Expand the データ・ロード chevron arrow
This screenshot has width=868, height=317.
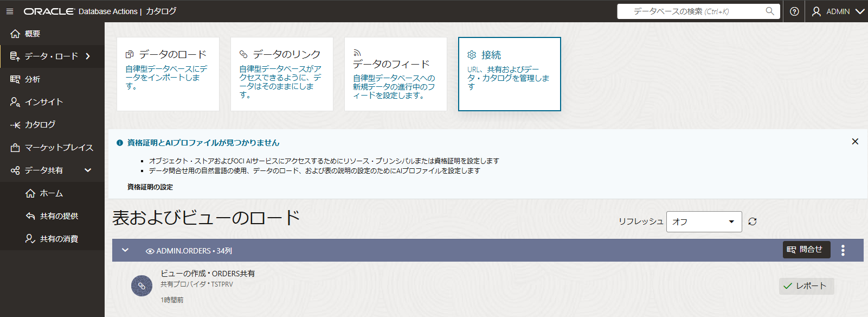(88, 56)
